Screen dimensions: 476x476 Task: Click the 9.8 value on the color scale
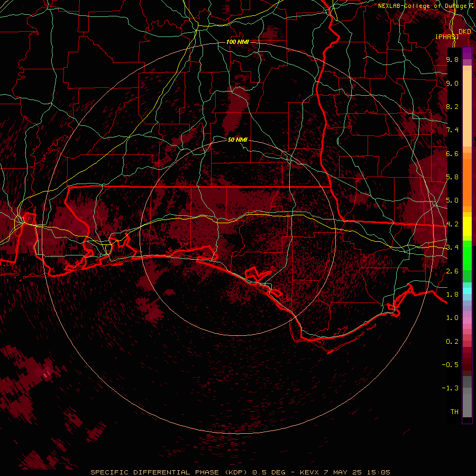pyautogui.click(x=452, y=59)
